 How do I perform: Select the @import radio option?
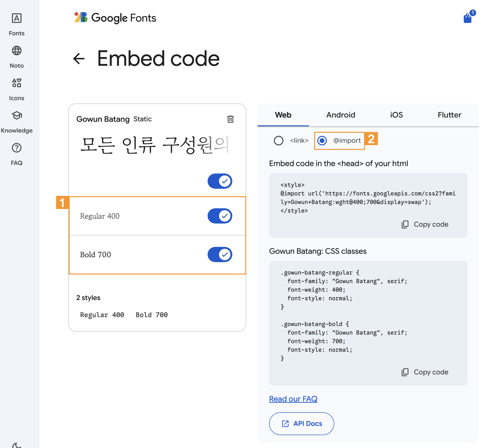[322, 141]
